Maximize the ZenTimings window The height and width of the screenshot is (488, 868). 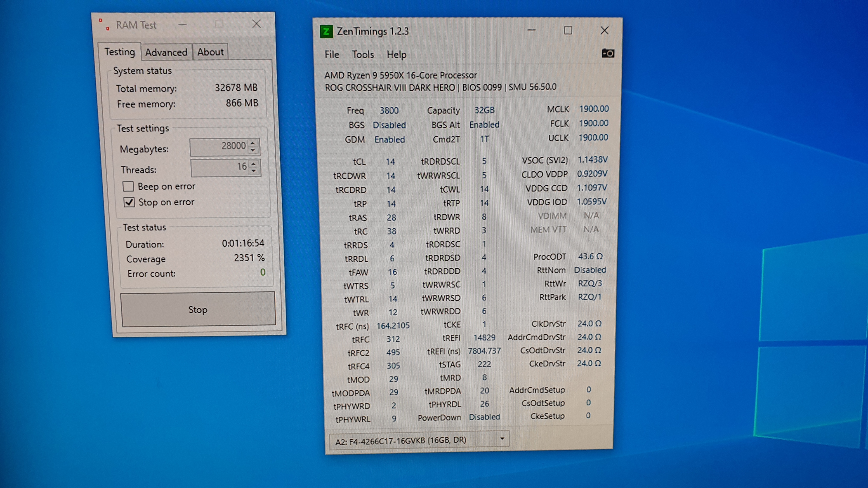(x=568, y=30)
